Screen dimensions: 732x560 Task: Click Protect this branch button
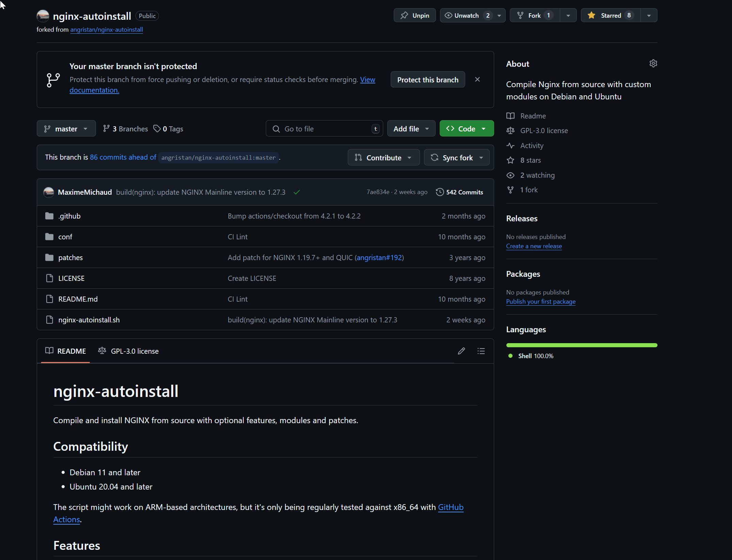427,80
